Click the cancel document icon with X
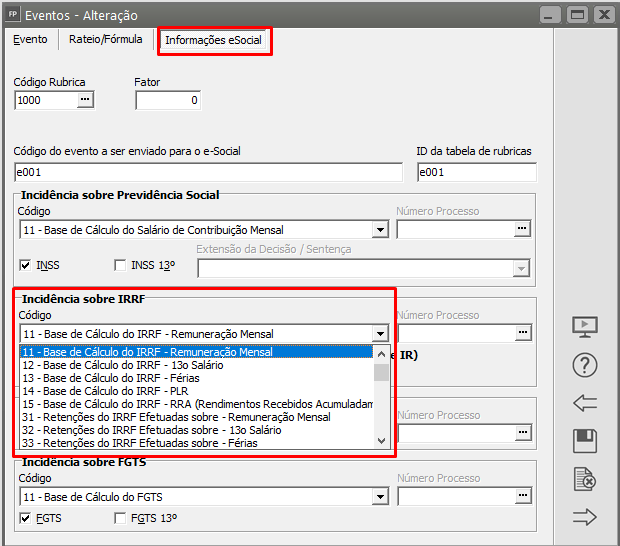This screenshot has width=620, height=546. click(x=585, y=479)
